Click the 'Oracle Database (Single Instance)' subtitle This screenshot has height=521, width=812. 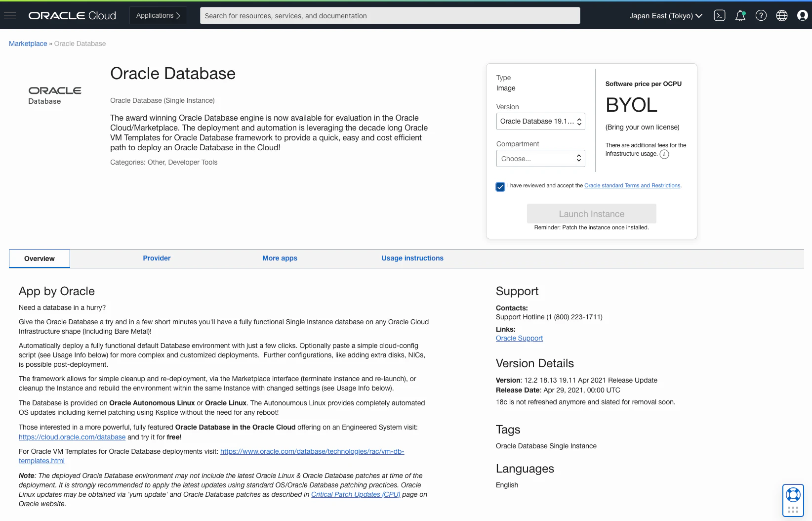[162, 100]
